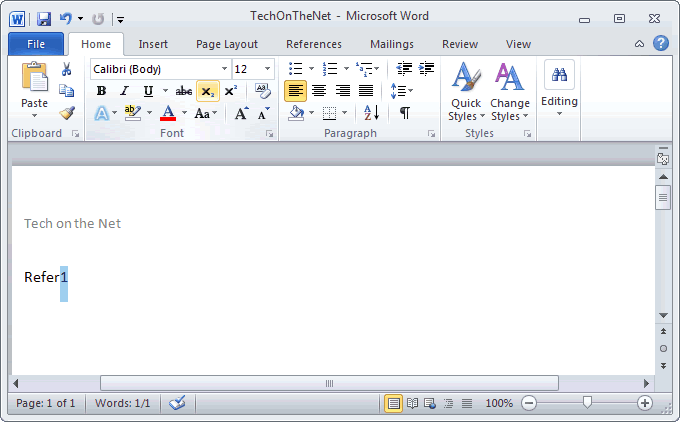Open the Editing binoculars menu

[559, 88]
